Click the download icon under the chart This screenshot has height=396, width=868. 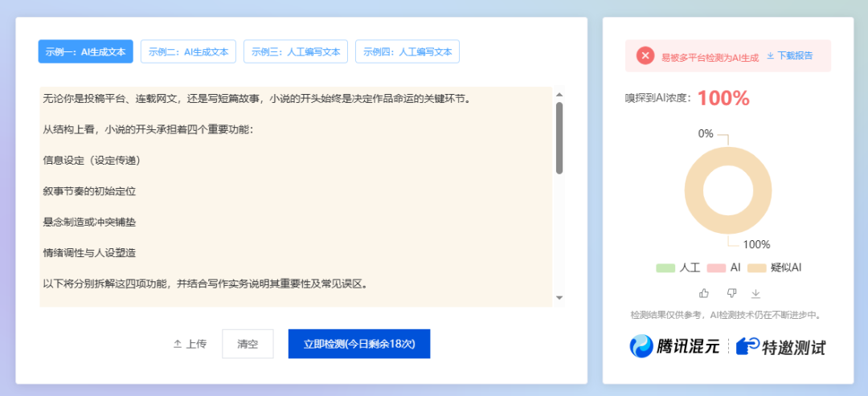755,293
